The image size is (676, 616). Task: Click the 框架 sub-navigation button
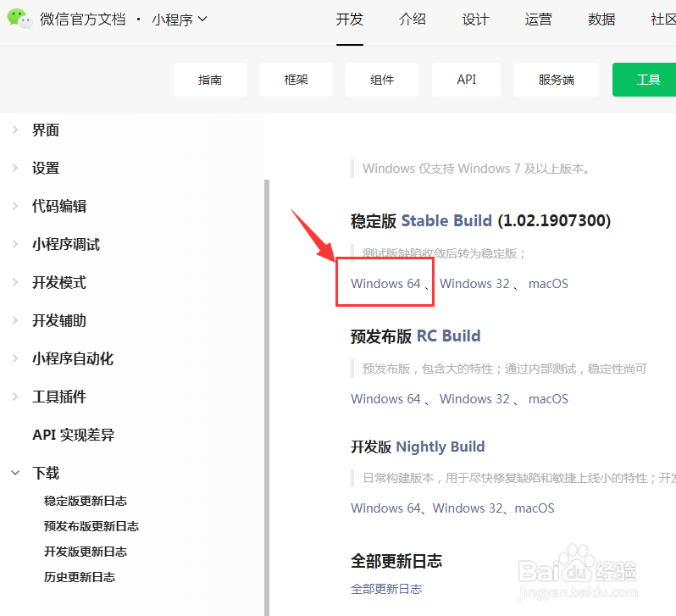pyautogui.click(x=296, y=80)
